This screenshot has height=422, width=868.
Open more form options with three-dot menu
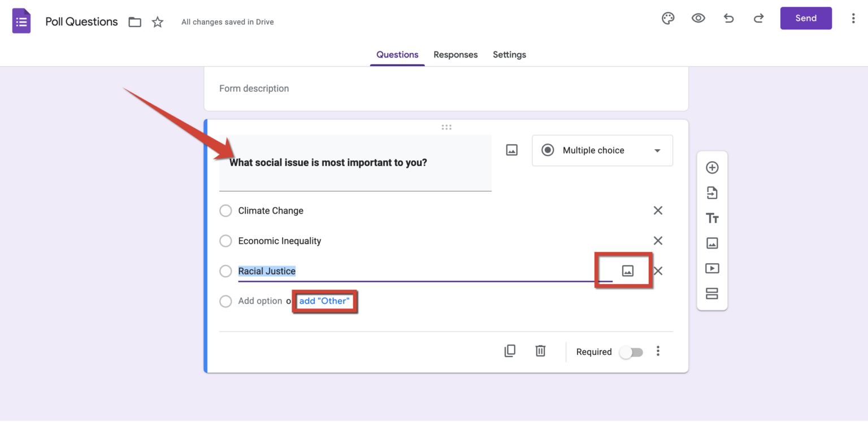click(x=853, y=18)
